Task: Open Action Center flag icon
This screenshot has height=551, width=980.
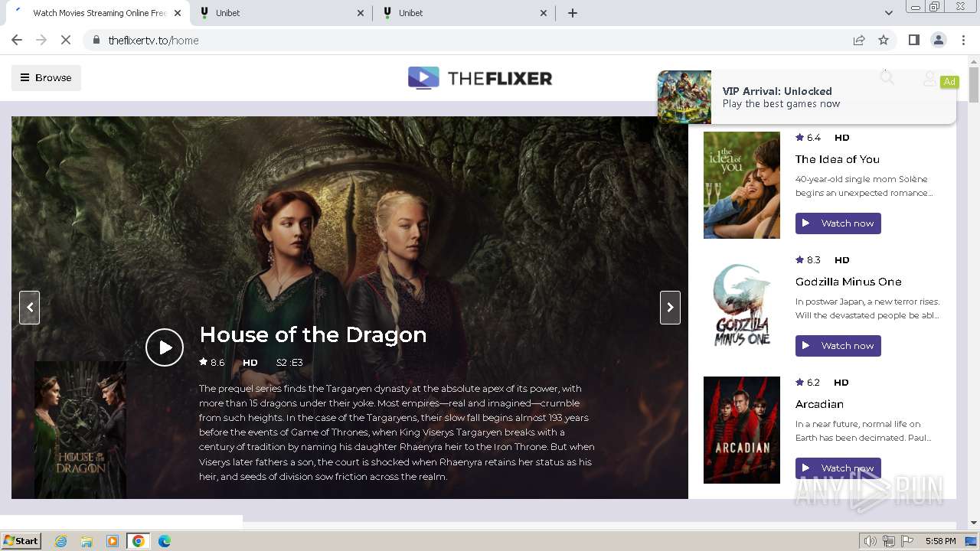Action: click(906, 541)
